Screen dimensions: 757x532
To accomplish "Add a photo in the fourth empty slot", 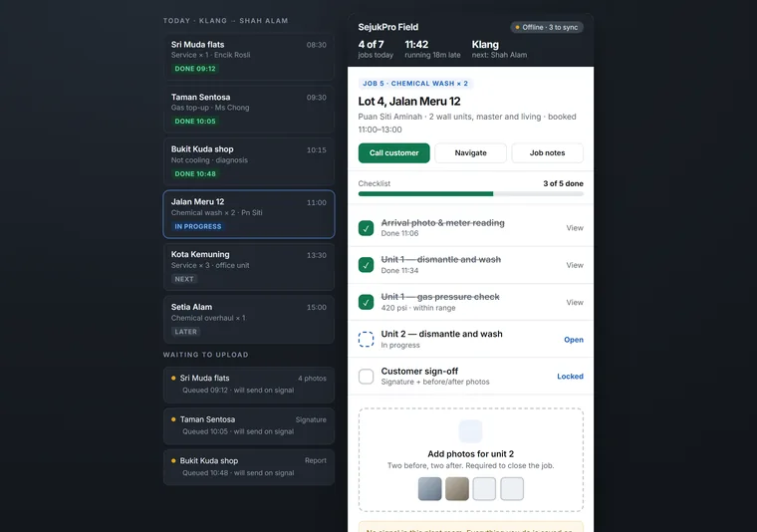I will pos(512,488).
